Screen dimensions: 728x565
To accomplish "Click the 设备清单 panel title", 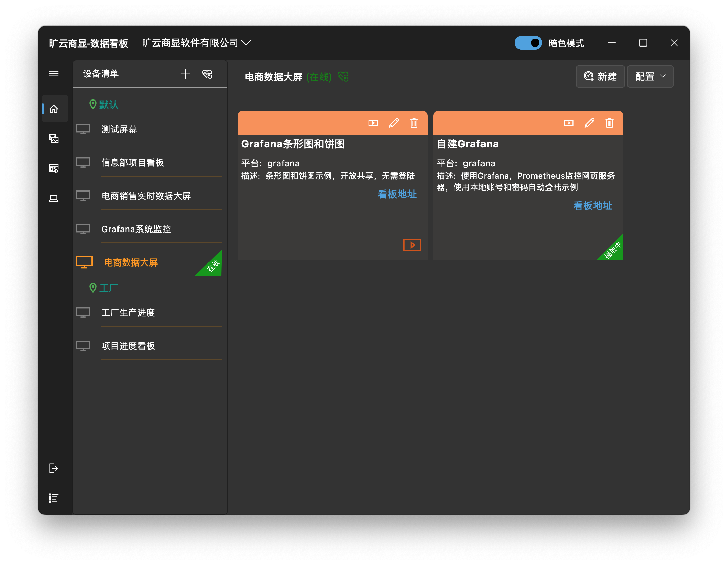I will point(101,74).
